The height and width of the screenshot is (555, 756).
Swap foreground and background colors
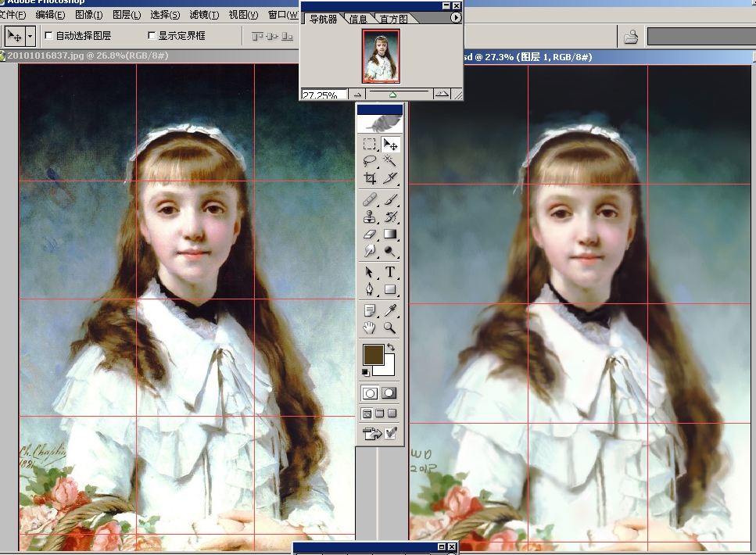(x=391, y=347)
